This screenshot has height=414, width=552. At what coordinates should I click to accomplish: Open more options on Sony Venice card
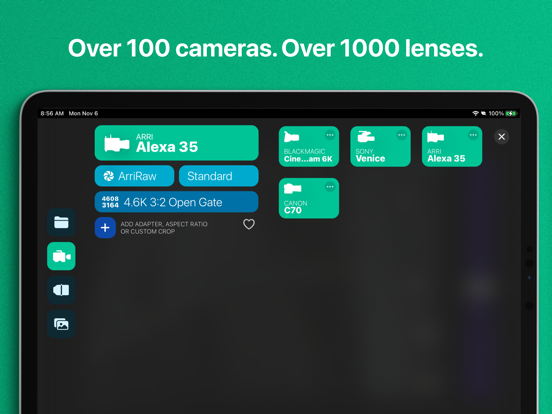click(x=402, y=135)
